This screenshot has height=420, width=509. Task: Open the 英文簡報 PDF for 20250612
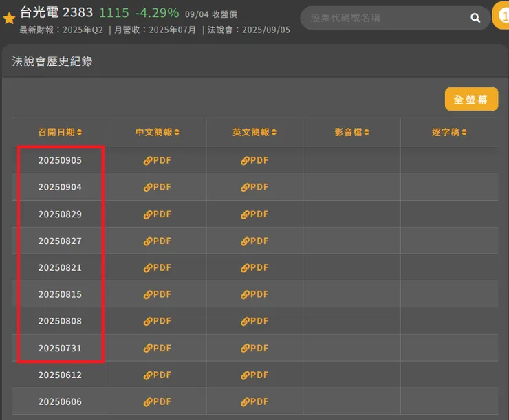point(254,375)
